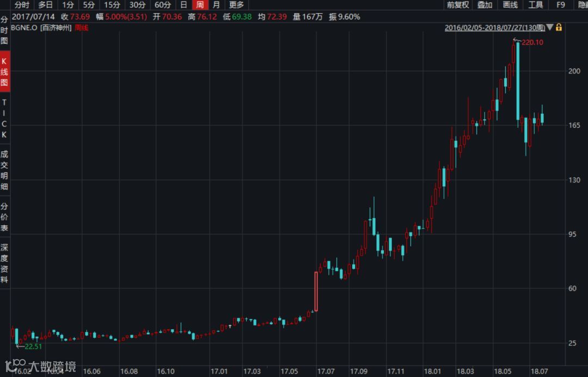Click the high price 76.12
This screenshot has width=588, height=377.
point(207,17)
